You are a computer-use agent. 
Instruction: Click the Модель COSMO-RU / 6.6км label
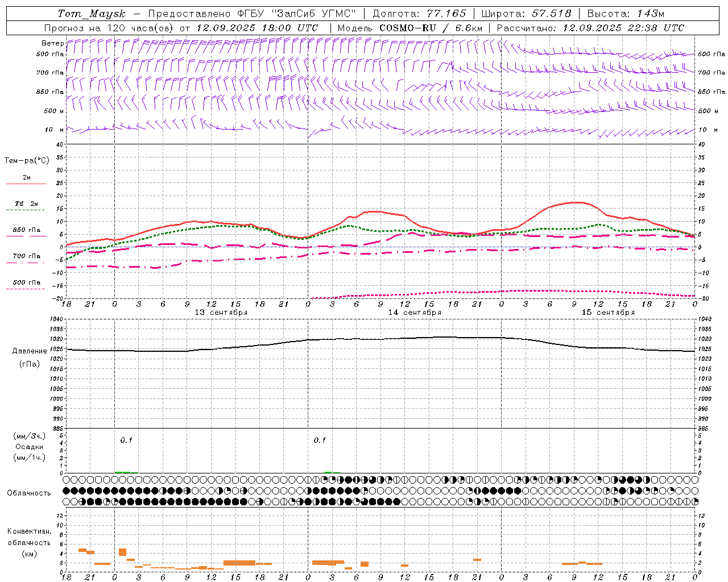click(410, 28)
